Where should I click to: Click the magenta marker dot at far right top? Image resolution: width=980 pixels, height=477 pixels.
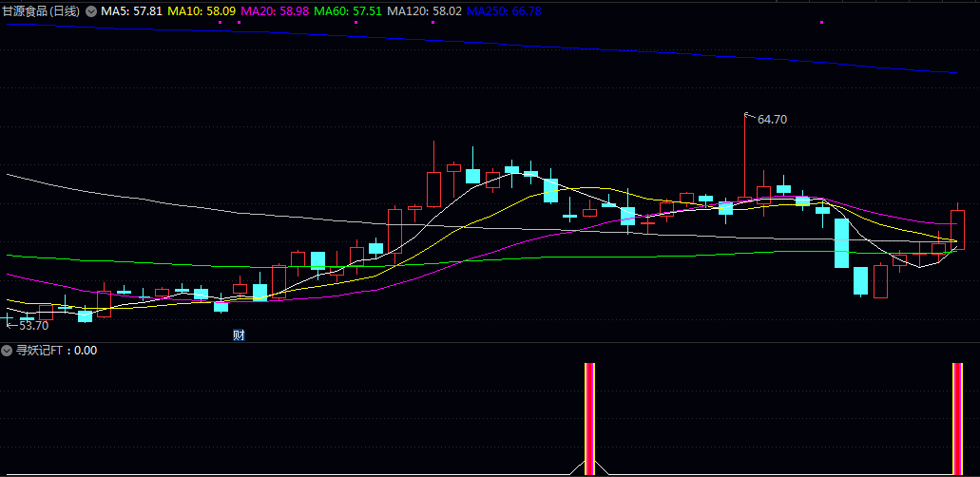coord(822,23)
